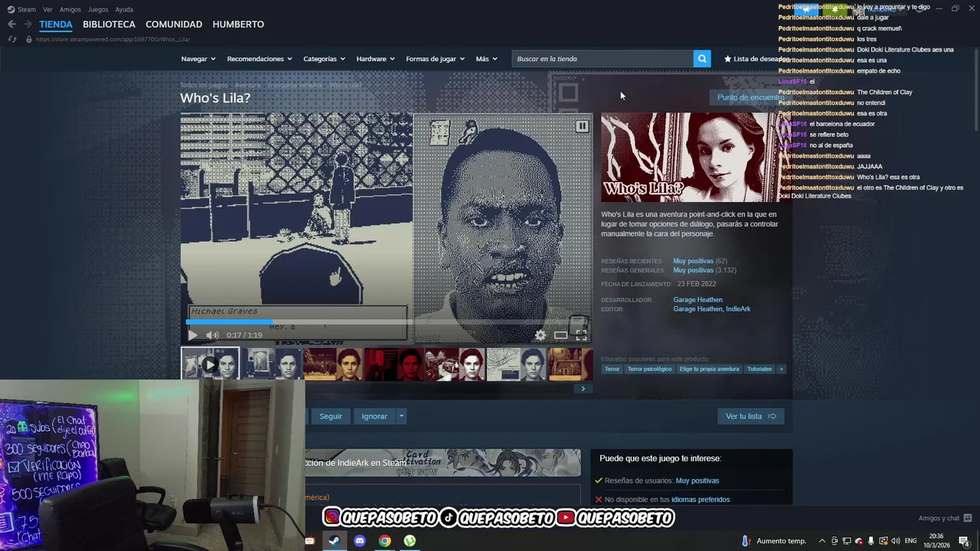Click the Ignorar button
The image size is (980, 551).
[x=374, y=416]
